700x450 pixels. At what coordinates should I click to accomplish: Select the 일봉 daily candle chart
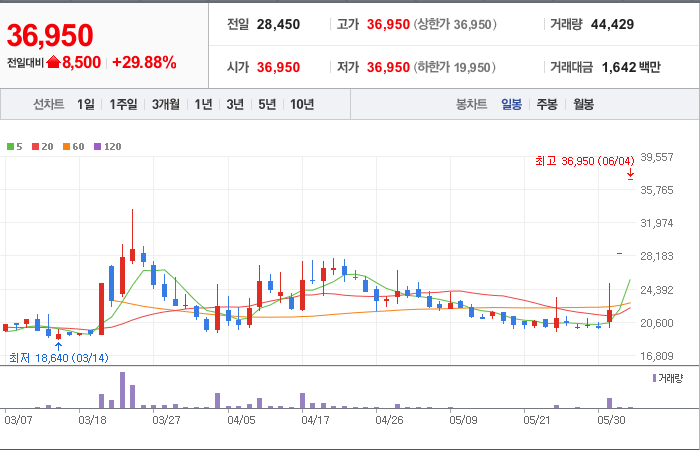click(x=511, y=104)
